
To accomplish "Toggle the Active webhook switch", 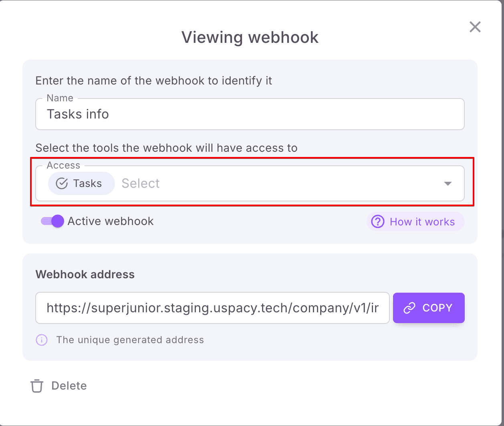I will [53, 221].
